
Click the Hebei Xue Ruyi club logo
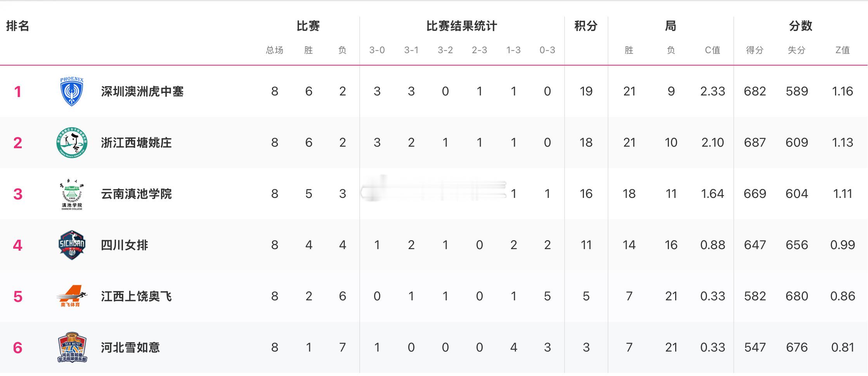72,347
